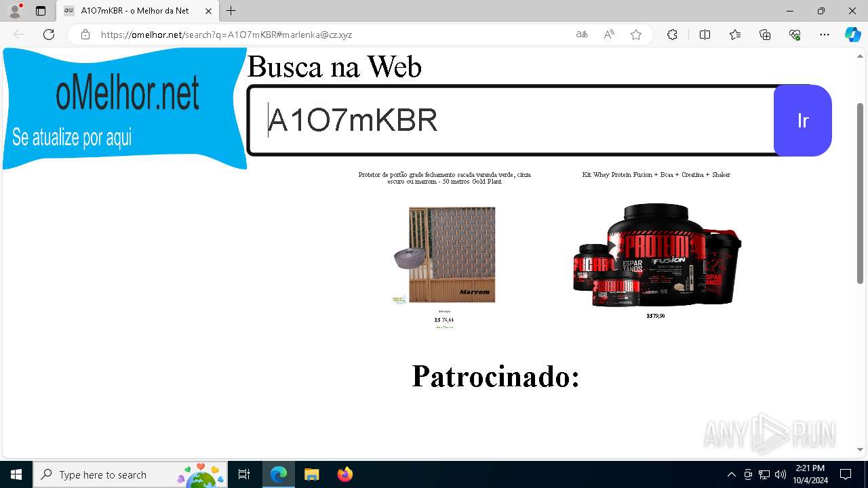
Task: Click the R$79,90 price
Action: [656, 316]
